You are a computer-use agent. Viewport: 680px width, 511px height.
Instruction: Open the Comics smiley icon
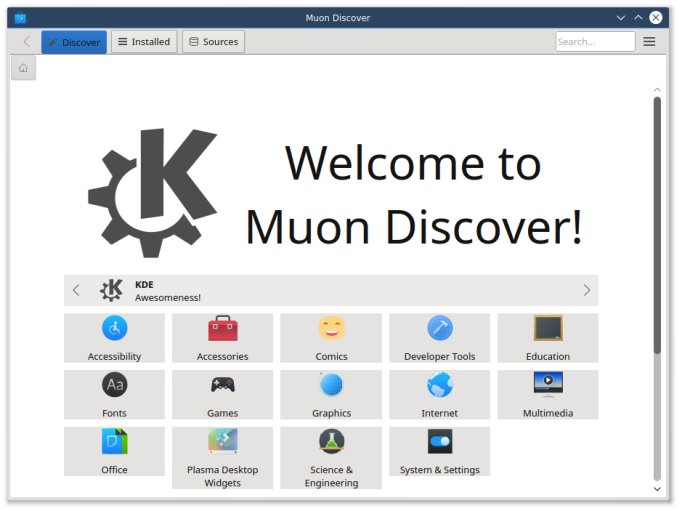click(x=331, y=328)
